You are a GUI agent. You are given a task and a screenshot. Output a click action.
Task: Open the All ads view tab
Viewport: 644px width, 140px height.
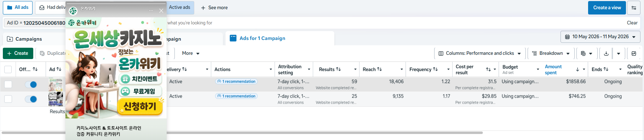click(x=18, y=7)
